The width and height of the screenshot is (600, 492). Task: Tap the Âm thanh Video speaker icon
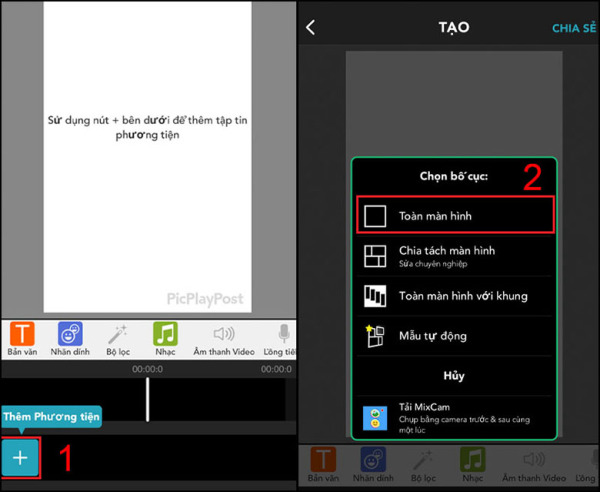224,338
